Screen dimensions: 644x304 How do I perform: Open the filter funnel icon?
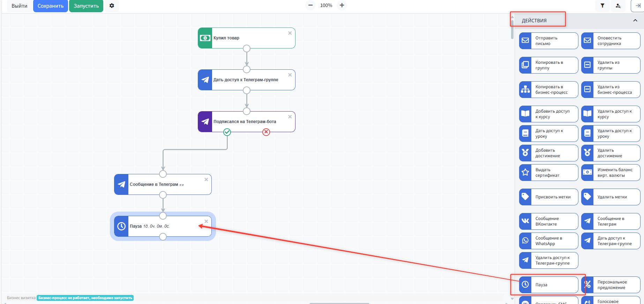(602, 6)
